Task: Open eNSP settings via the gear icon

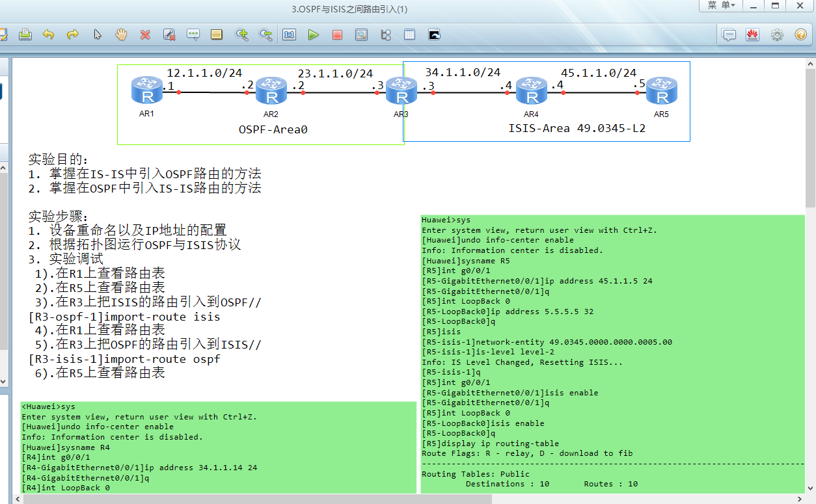Action: [776, 34]
